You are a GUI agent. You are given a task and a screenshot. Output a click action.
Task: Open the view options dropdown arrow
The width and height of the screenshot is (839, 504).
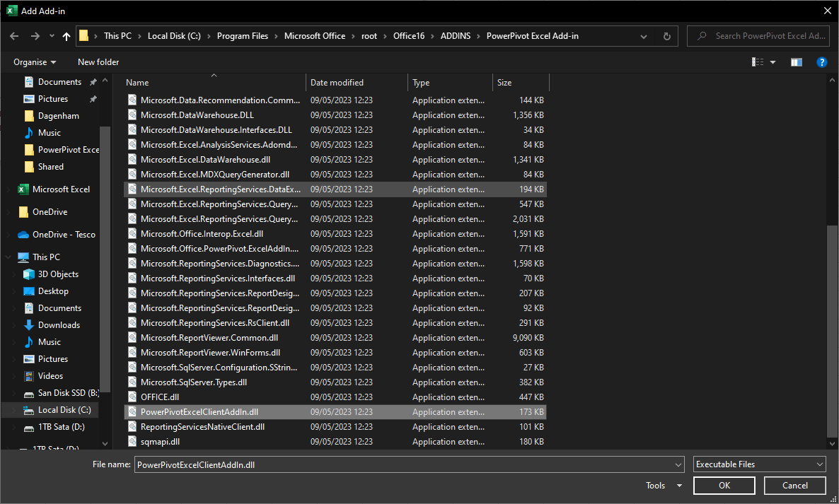pyautogui.click(x=773, y=62)
